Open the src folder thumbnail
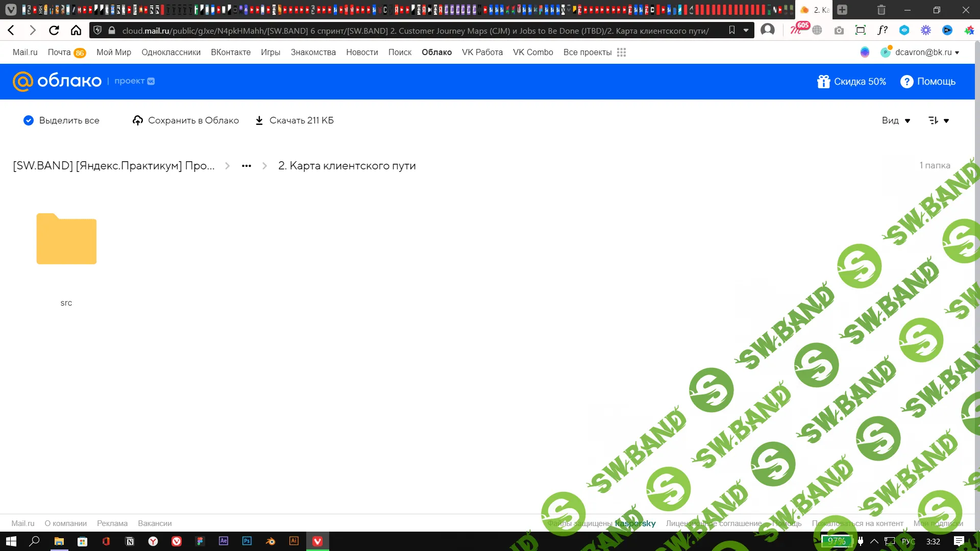Image resolution: width=980 pixels, height=551 pixels. point(66,239)
